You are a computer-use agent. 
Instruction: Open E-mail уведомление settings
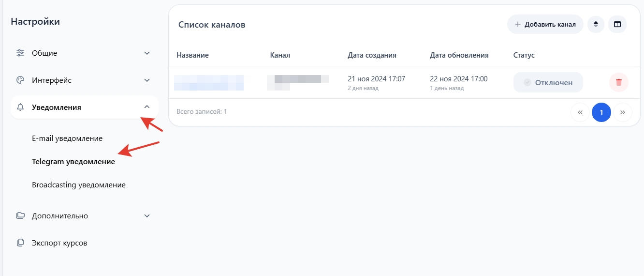tap(67, 138)
